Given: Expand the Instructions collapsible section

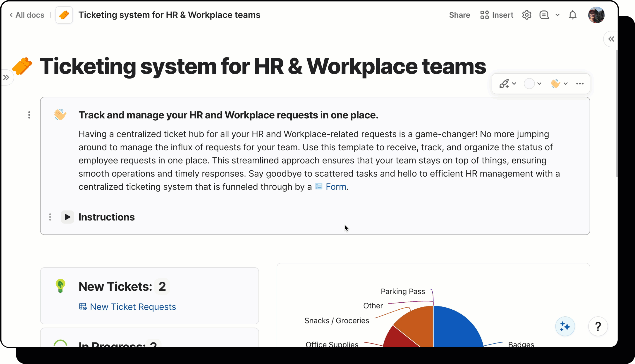Looking at the screenshot, I should pos(67,217).
